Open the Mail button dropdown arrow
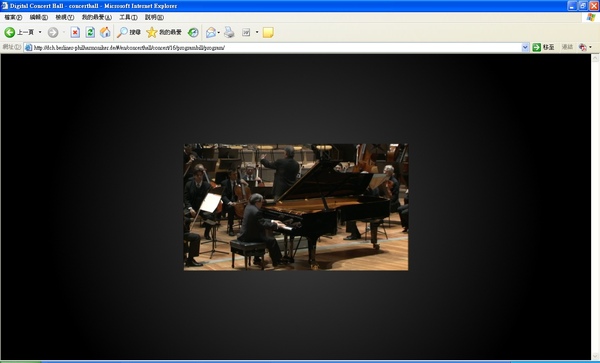Viewport: 600px width, 363px height. (x=218, y=33)
